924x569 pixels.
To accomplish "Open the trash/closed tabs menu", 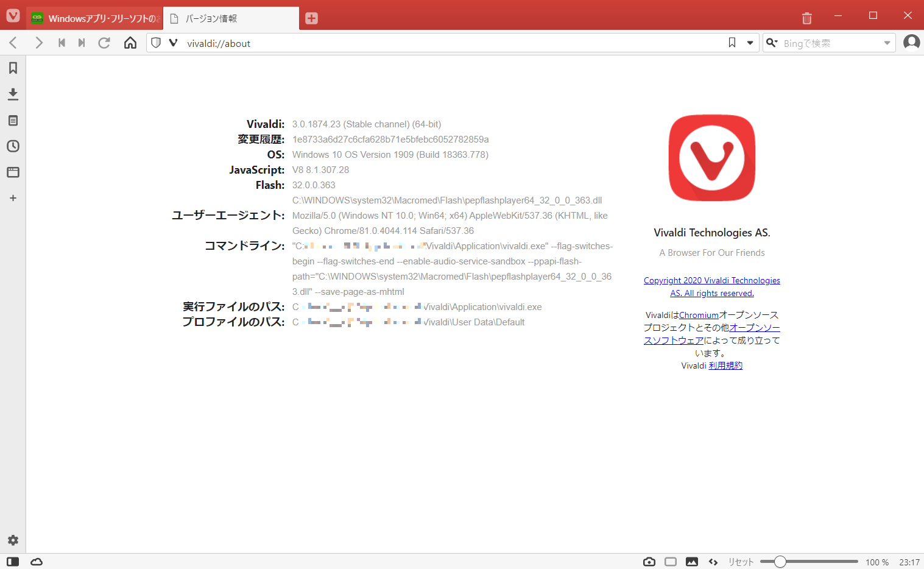I will tap(806, 18).
